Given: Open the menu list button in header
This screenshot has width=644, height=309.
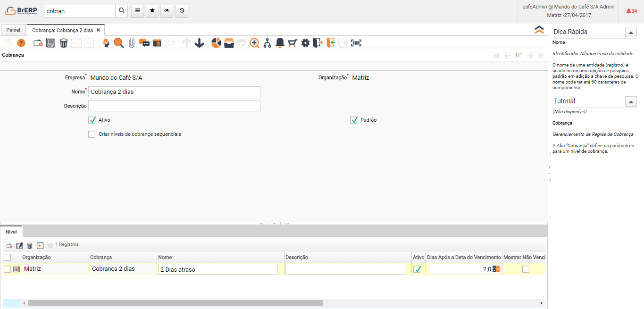Looking at the screenshot, I should pyautogui.click(x=137, y=11).
